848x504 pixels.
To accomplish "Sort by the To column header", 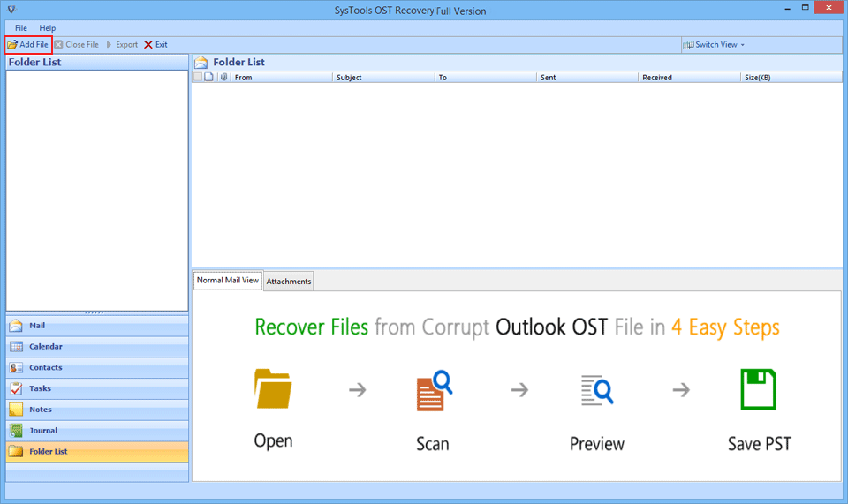I will [486, 78].
